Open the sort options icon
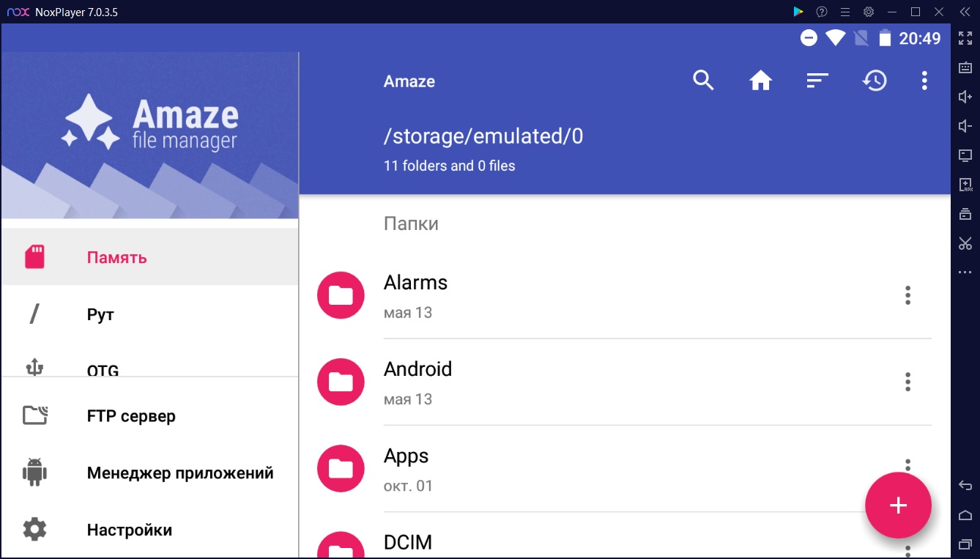980x559 pixels. (x=817, y=81)
